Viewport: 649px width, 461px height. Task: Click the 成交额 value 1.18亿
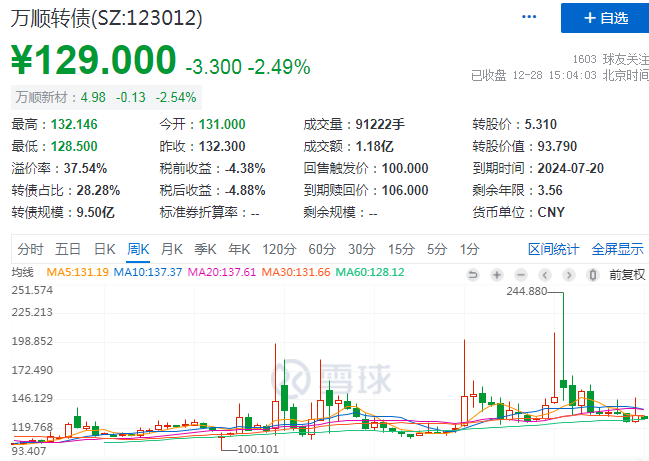tap(375, 146)
